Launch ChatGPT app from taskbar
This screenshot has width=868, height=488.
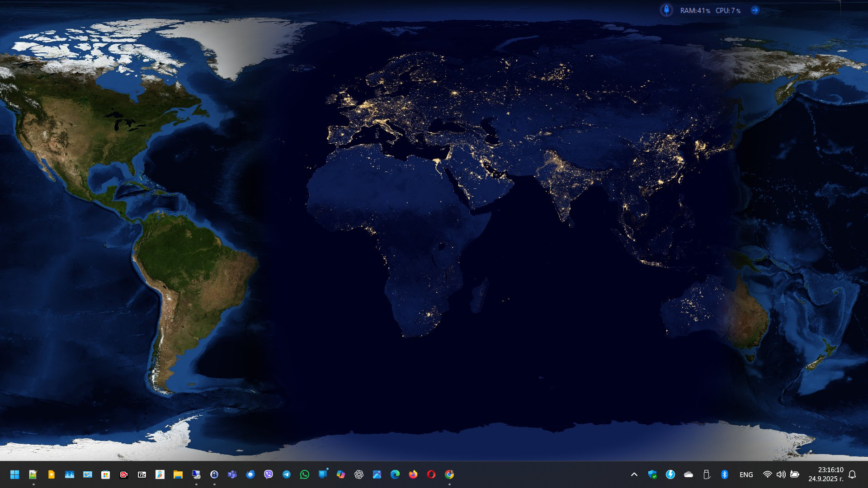(359, 474)
